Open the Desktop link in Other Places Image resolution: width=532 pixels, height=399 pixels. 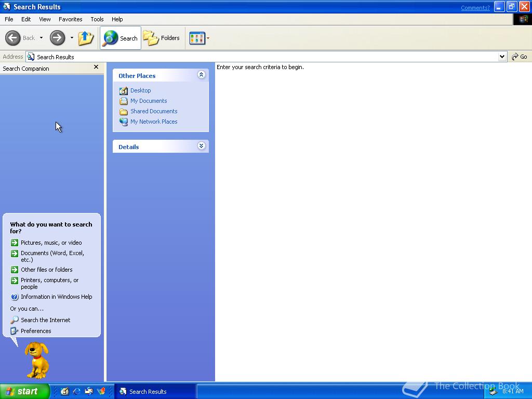pyautogui.click(x=140, y=90)
